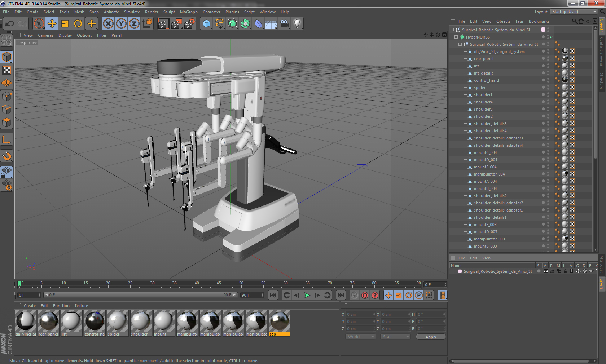Collapse the HyperNURBS tree node
Image resolution: width=606 pixels, height=364 pixels.
tap(456, 37)
